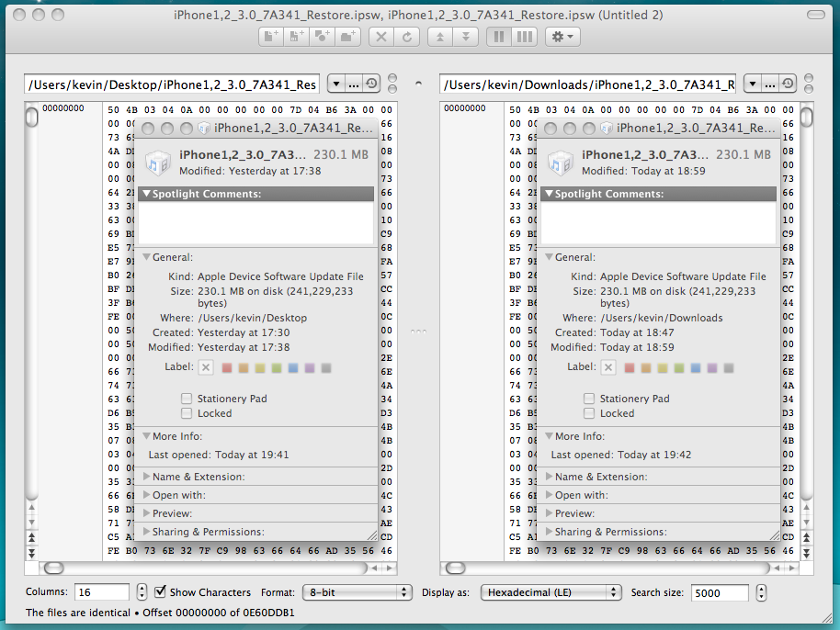Click the left file path field
Screen dimensions: 840x630
[x=172, y=84]
